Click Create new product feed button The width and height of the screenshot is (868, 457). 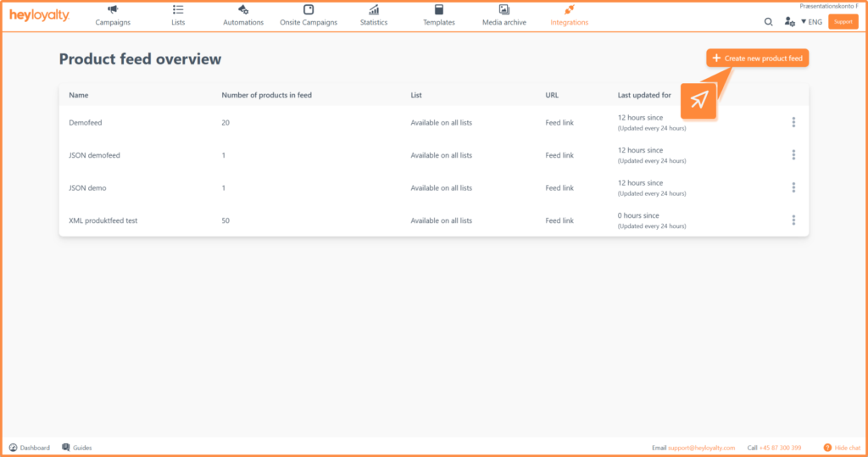[757, 58]
